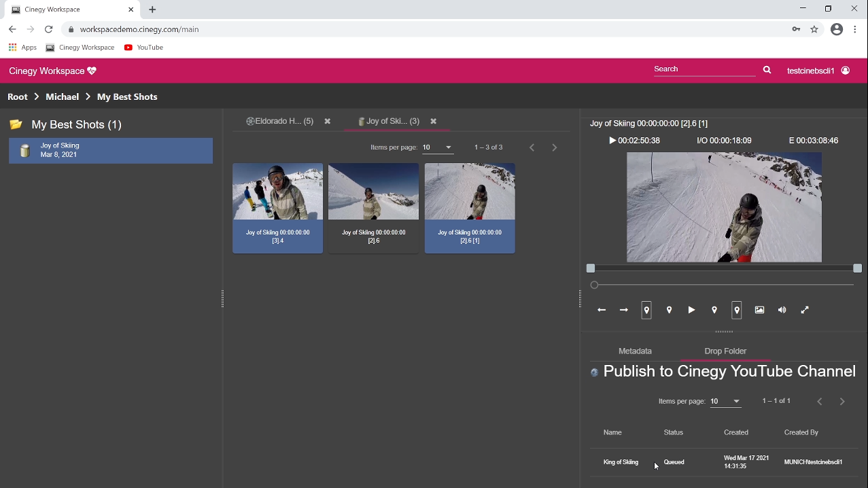
Task: Click the Created By column header
Action: [x=801, y=432]
